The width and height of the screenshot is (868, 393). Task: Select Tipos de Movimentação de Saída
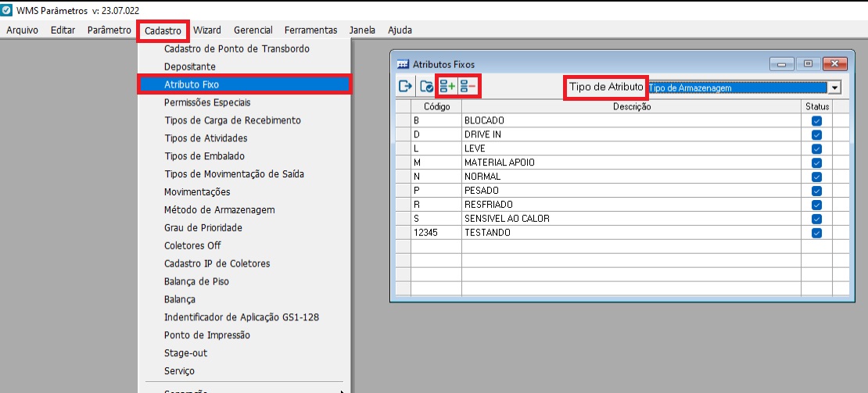pos(243,173)
